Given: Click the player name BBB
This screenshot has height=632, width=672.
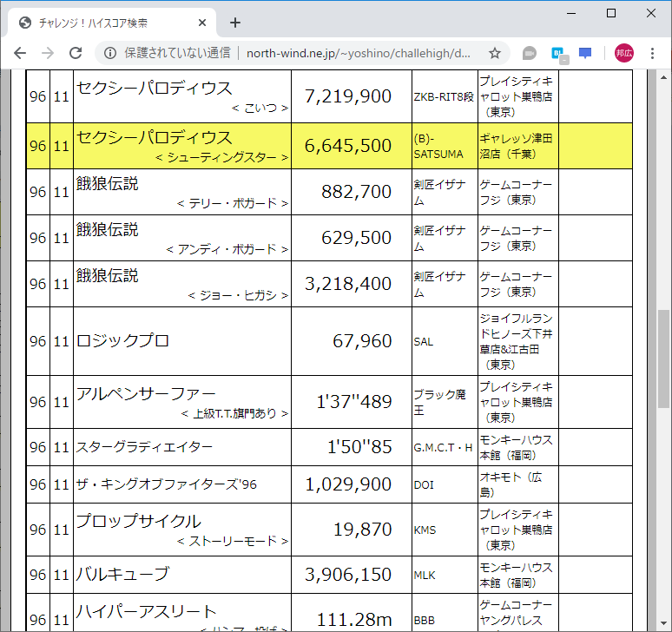Looking at the screenshot, I should pos(425,621).
